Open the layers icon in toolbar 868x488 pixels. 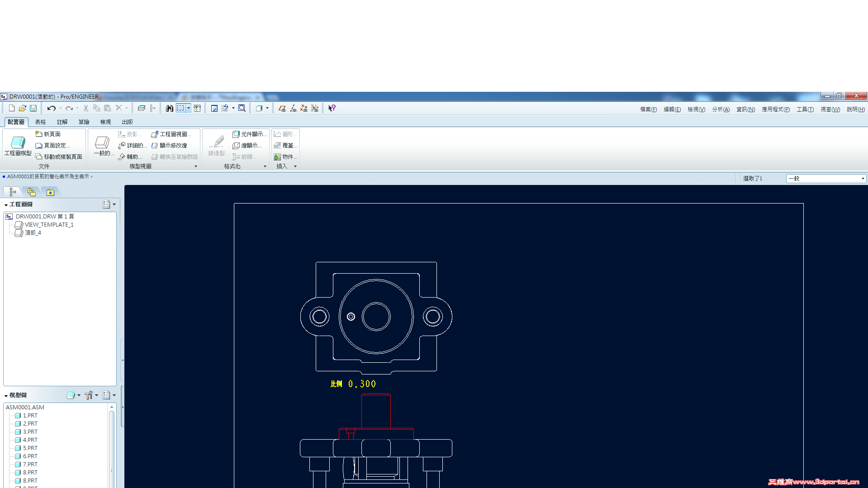142,108
